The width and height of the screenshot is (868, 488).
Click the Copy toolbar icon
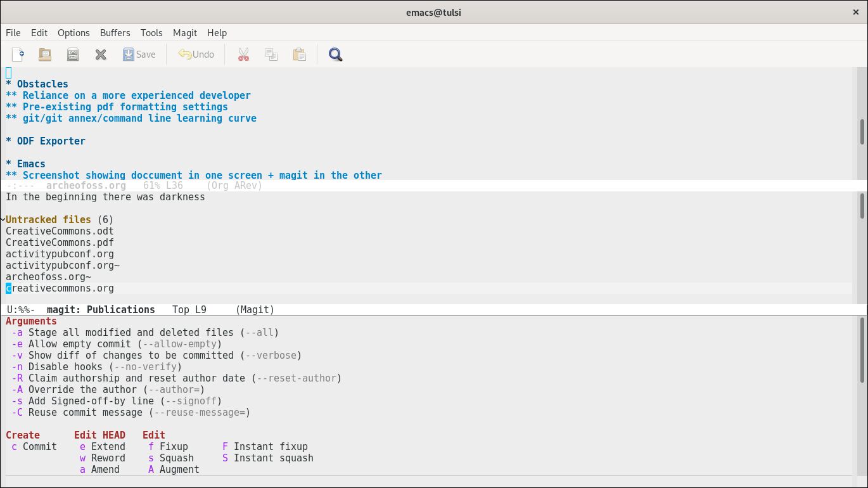pos(271,55)
